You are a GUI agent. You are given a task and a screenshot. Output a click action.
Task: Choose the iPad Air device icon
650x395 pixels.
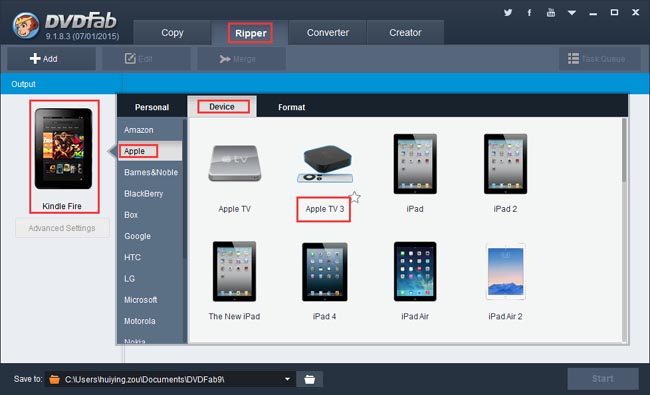point(415,271)
